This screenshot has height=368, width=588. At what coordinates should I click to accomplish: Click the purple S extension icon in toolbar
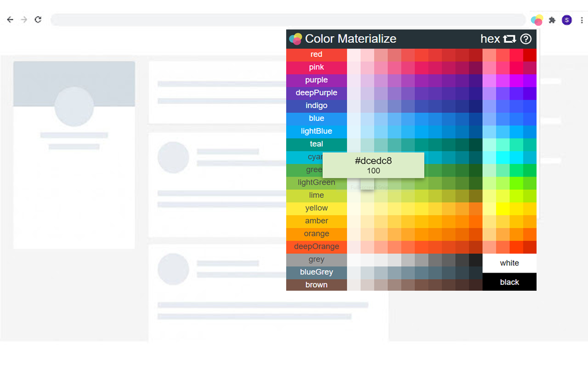[566, 20]
